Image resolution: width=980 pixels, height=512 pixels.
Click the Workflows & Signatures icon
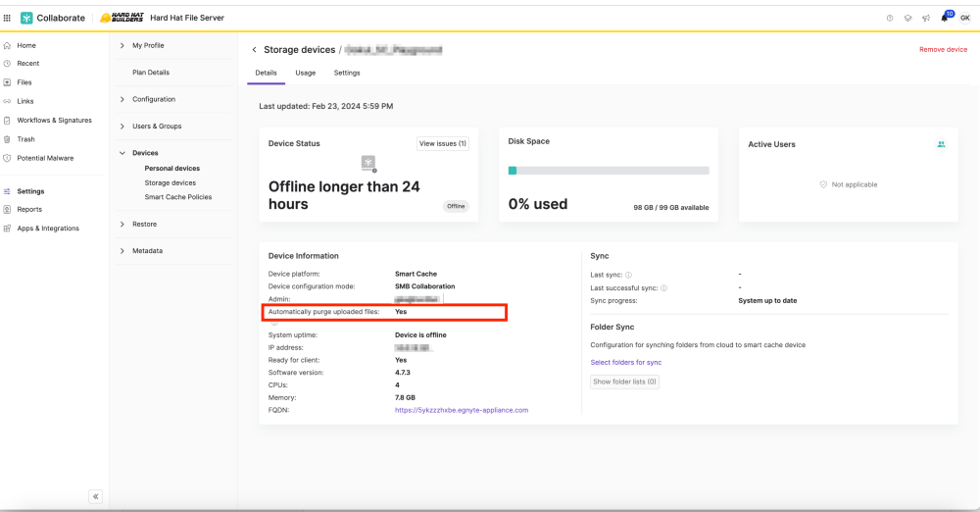7,121
